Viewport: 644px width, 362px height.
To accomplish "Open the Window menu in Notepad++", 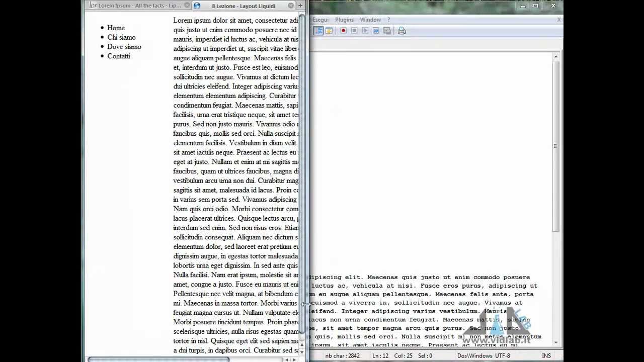I will pos(370,20).
